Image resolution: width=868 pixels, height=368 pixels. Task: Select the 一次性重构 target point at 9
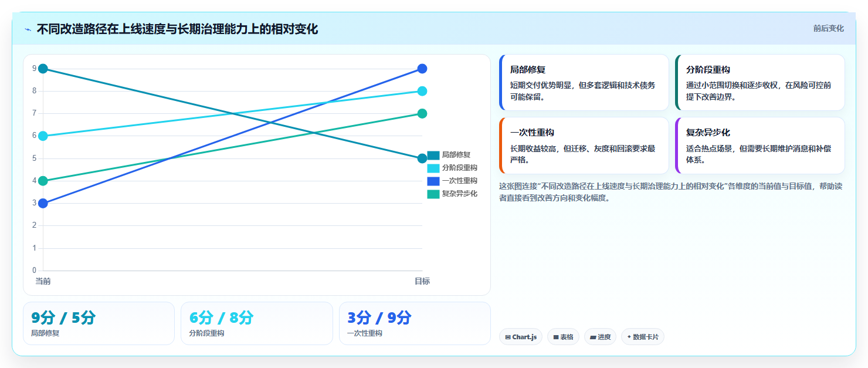click(422, 69)
